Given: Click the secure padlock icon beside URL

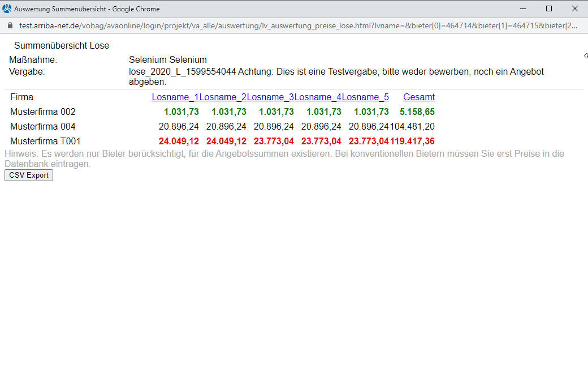Looking at the screenshot, I should pyautogui.click(x=9, y=26).
